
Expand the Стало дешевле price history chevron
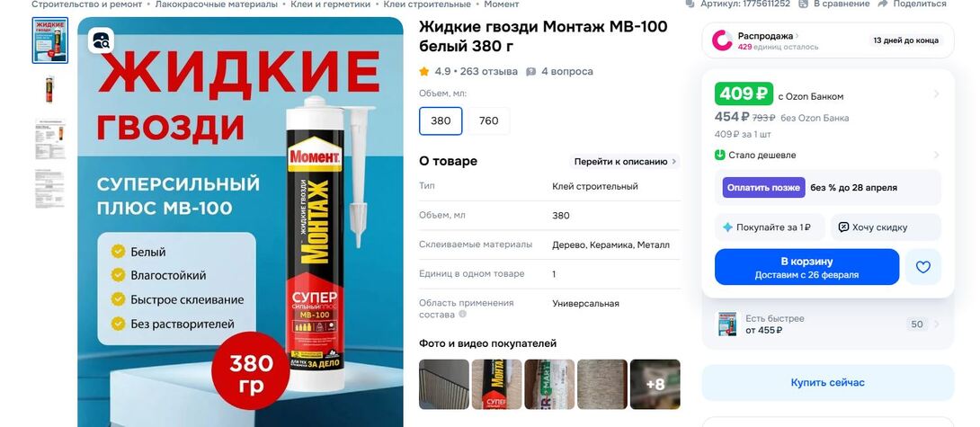pos(936,155)
